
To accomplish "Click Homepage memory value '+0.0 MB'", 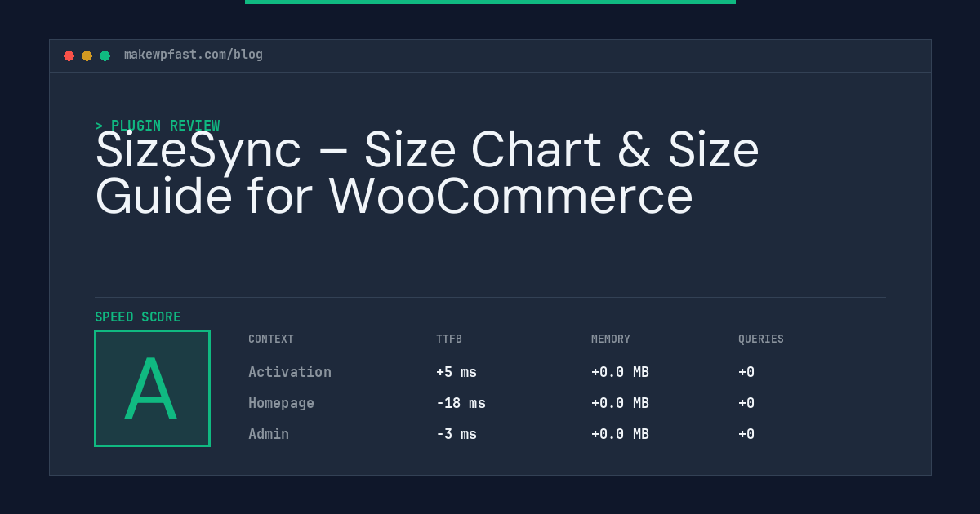I will 620,403.
